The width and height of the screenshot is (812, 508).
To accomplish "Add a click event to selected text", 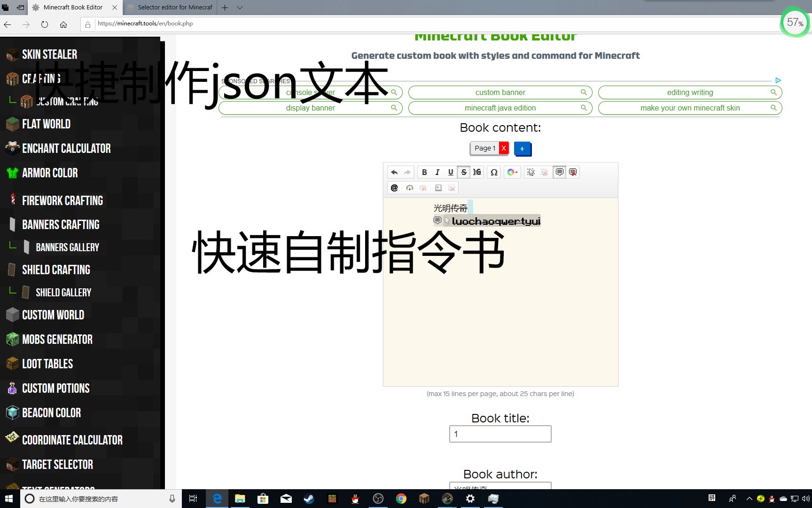I will [x=531, y=172].
